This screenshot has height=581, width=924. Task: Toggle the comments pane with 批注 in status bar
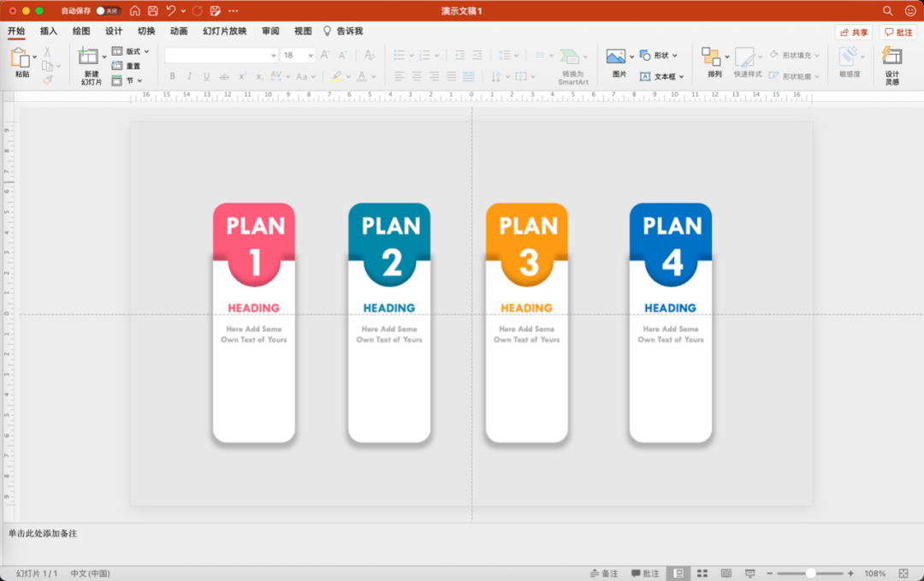(x=646, y=573)
